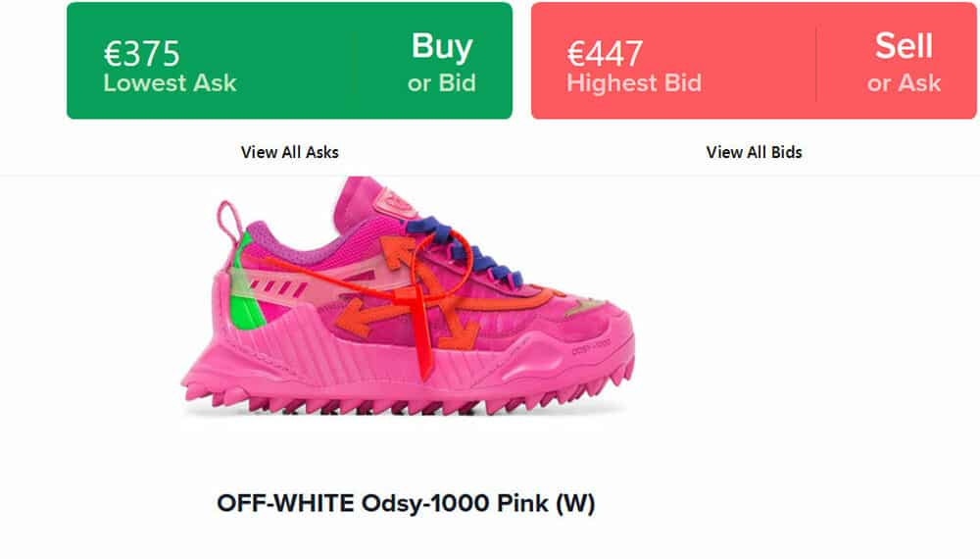The image size is (980, 559).
Task: Click the red Sell or Ask button
Action: click(x=754, y=61)
